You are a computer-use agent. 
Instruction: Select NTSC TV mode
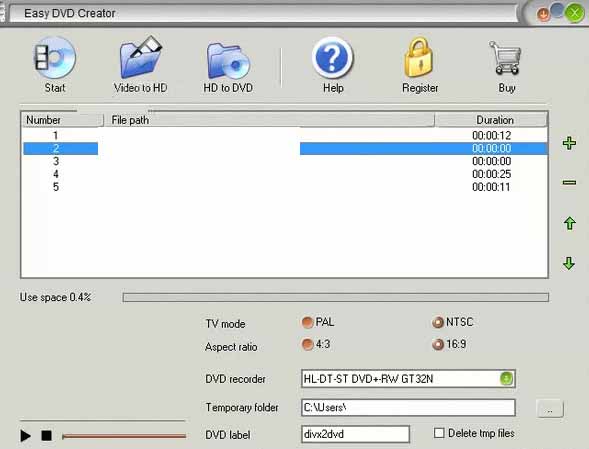[438, 322]
